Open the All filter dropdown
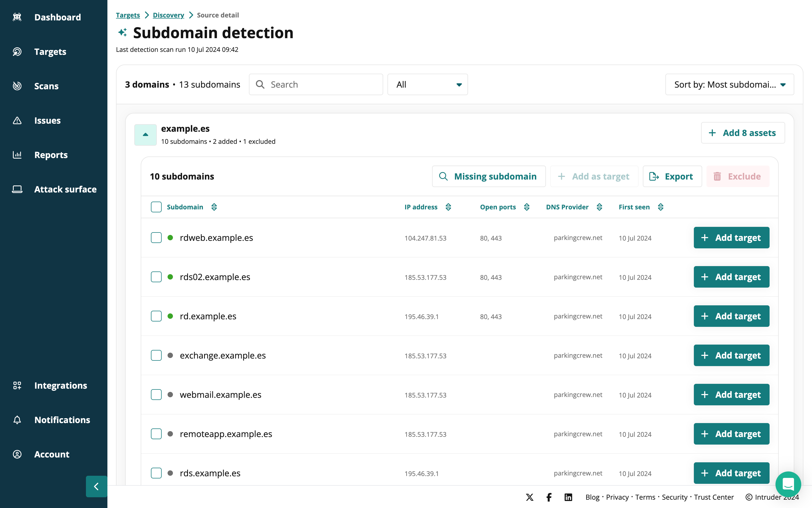The width and height of the screenshot is (812, 508). click(427, 84)
